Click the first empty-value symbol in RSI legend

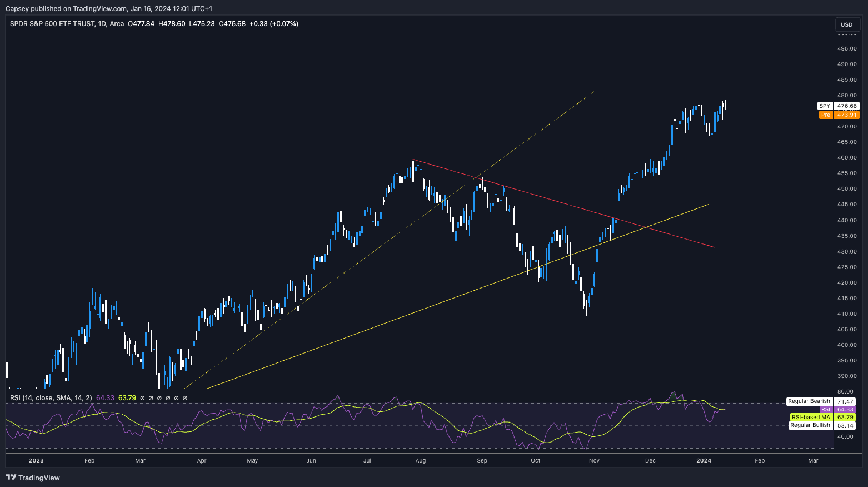click(x=142, y=398)
